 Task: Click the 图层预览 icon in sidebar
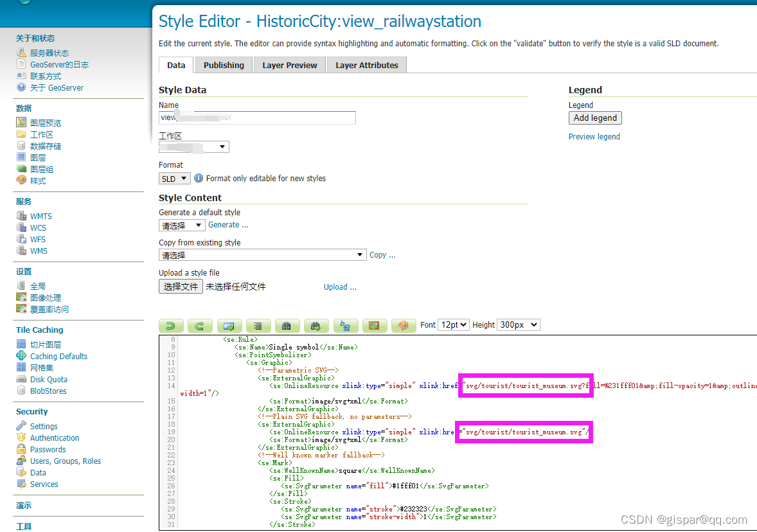(x=21, y=123)
